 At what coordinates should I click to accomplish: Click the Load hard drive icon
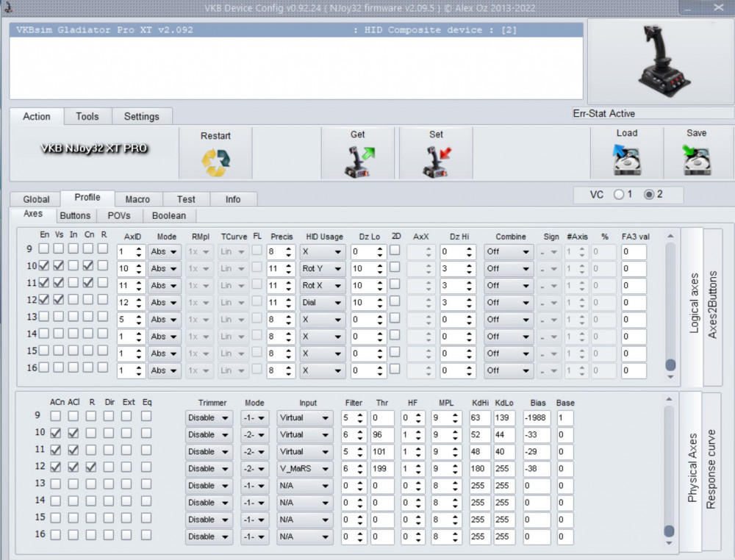click(626, 159)
